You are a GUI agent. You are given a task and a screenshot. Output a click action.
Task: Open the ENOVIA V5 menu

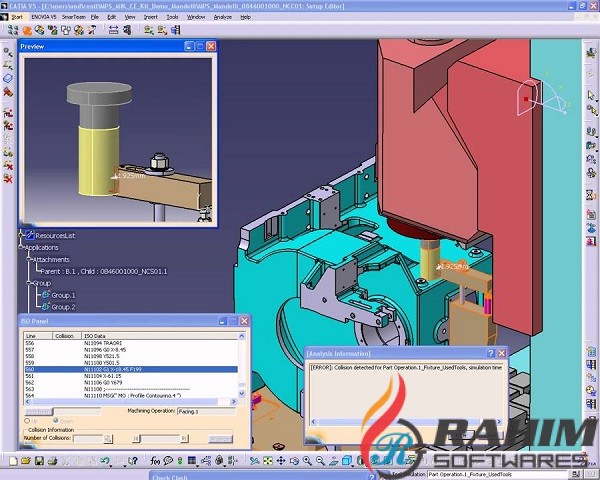click(x=44, y=17)
